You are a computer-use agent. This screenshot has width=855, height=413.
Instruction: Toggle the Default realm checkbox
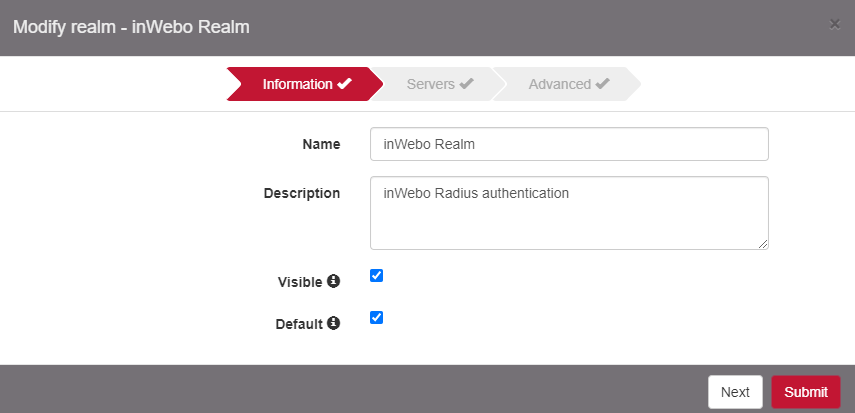[x=377, y=318]
